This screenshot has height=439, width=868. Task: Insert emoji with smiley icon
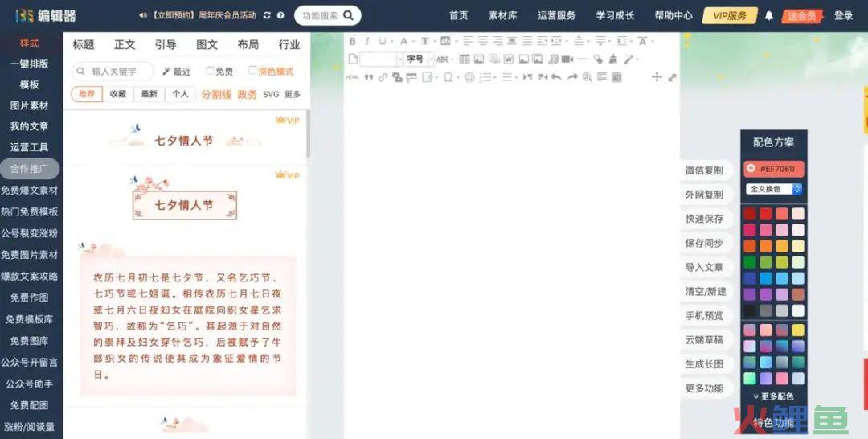[469, 77]
